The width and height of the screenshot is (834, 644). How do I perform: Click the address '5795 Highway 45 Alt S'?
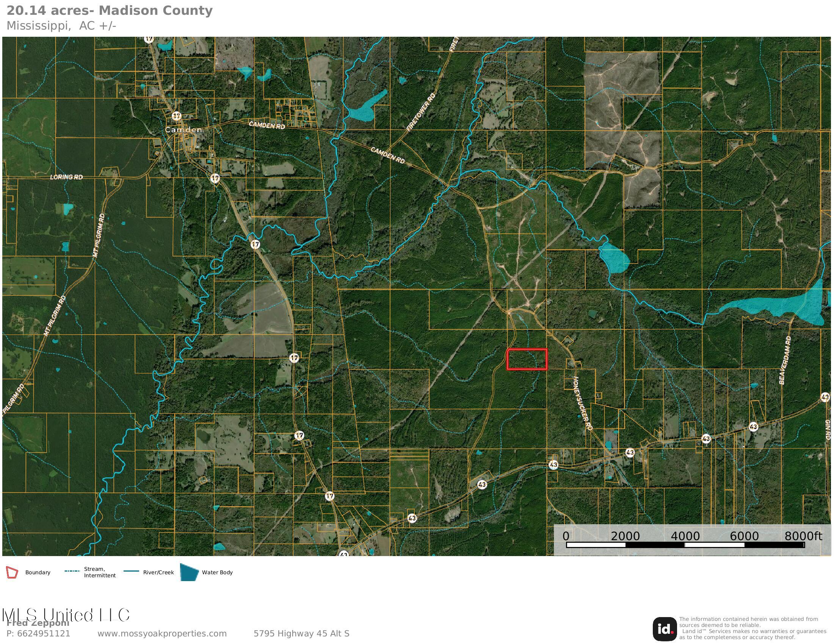301,634
